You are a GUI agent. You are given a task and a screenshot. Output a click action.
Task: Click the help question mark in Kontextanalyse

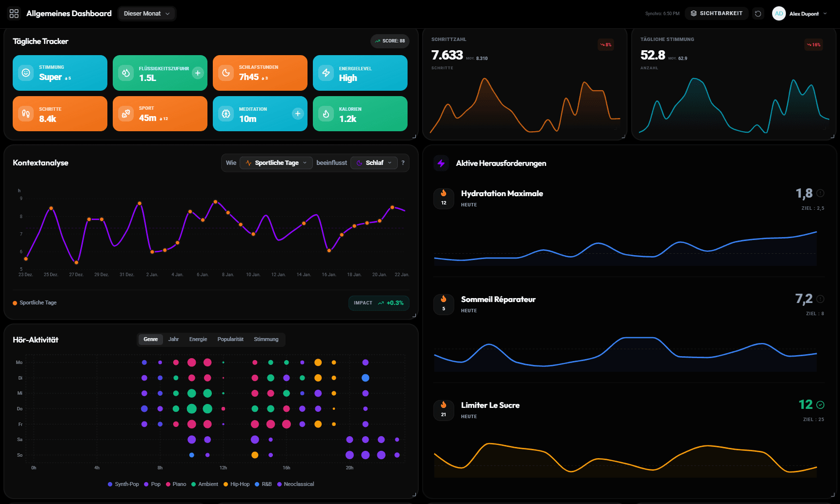click(x=403, y=162)
